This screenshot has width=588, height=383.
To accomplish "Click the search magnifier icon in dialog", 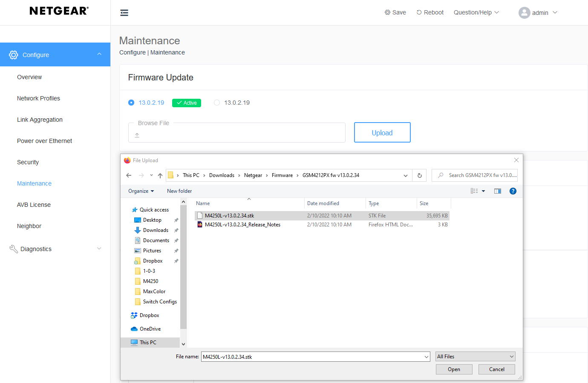I will pos(441,175).
